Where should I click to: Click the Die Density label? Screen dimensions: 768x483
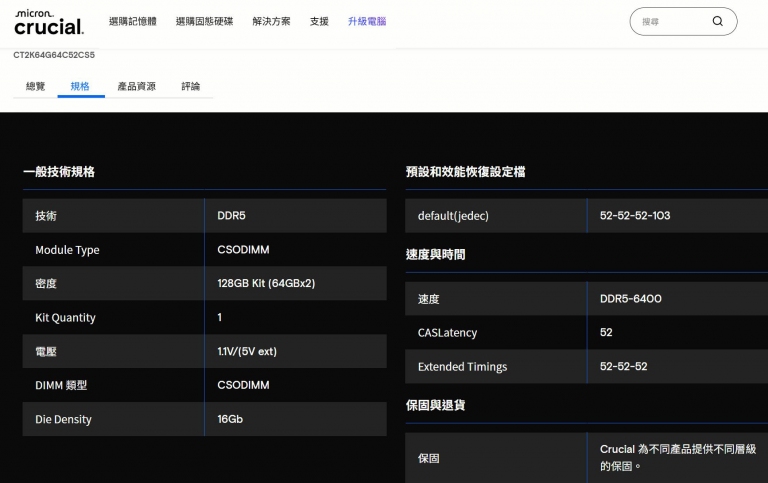[x=63, y=420]
